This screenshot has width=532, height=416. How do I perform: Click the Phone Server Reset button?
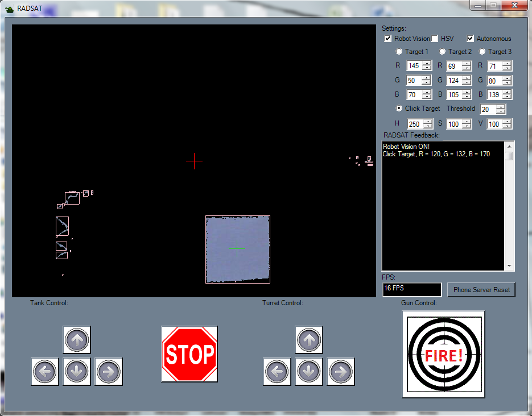point(481,290)
